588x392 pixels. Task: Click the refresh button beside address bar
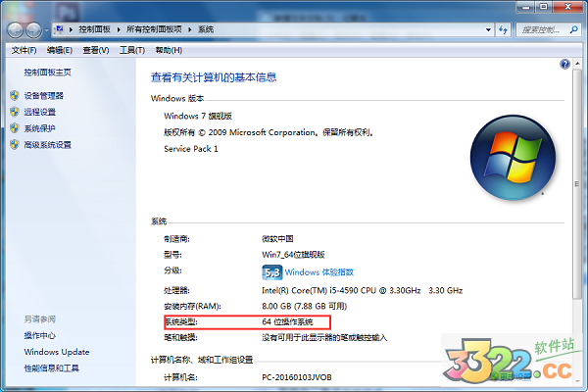click(504, 29)
